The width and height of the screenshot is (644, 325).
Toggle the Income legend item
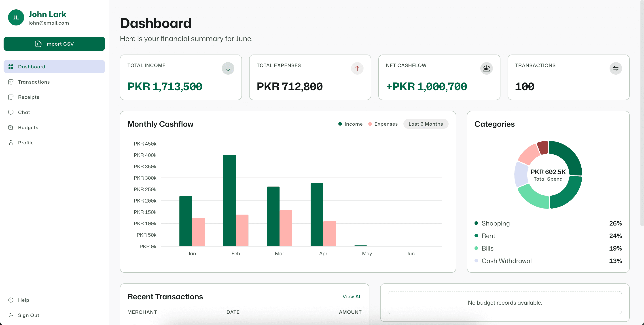click(x=350, y=124)
